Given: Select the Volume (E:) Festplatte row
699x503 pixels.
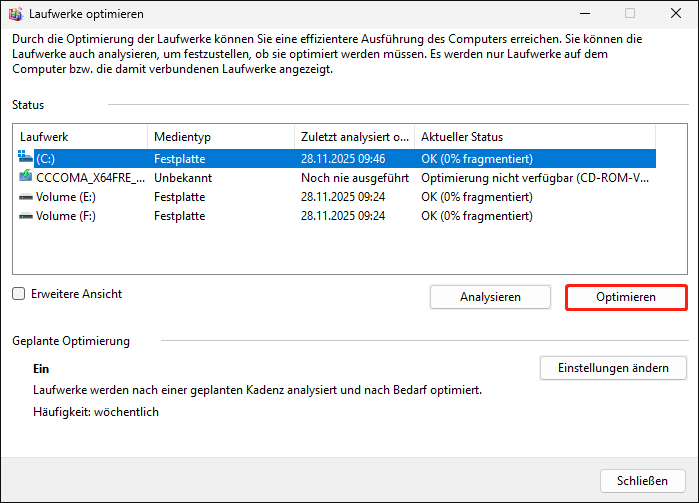Looking at the screenshot, I should point(179,197).
